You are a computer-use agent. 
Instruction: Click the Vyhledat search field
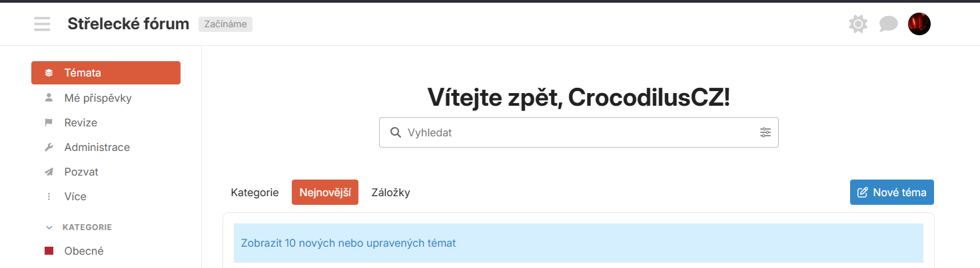click(x=578, y=132)
